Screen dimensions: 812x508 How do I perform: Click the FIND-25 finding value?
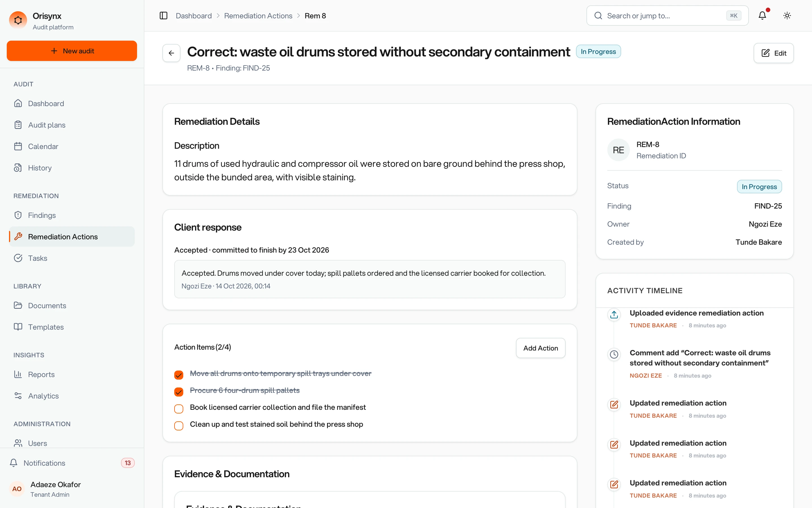click(x=768, y=206)
